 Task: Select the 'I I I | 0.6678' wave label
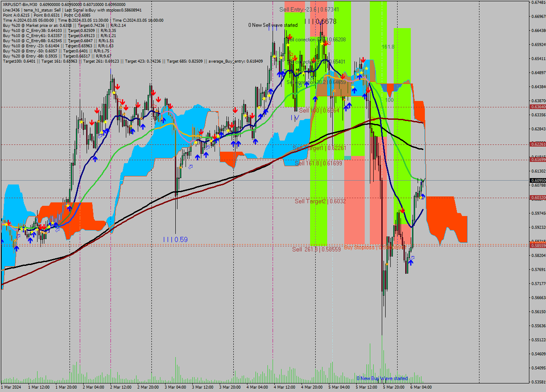coord(320,21)
